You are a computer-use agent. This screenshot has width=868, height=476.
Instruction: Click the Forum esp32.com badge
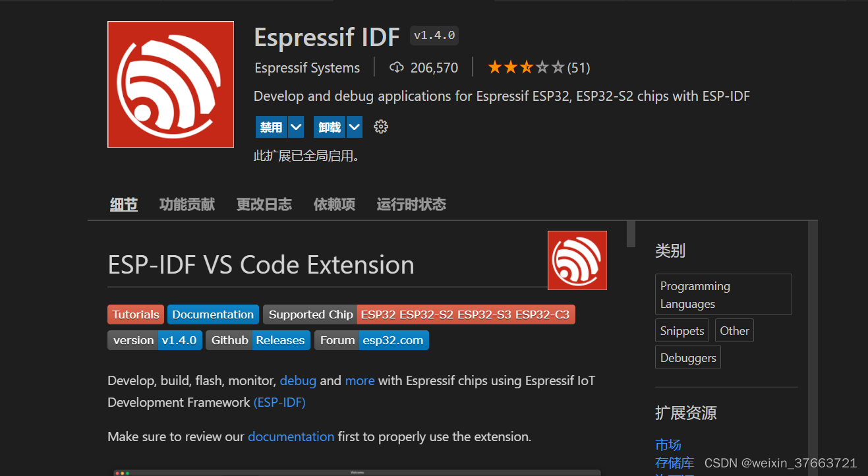[x=372, y=340]
